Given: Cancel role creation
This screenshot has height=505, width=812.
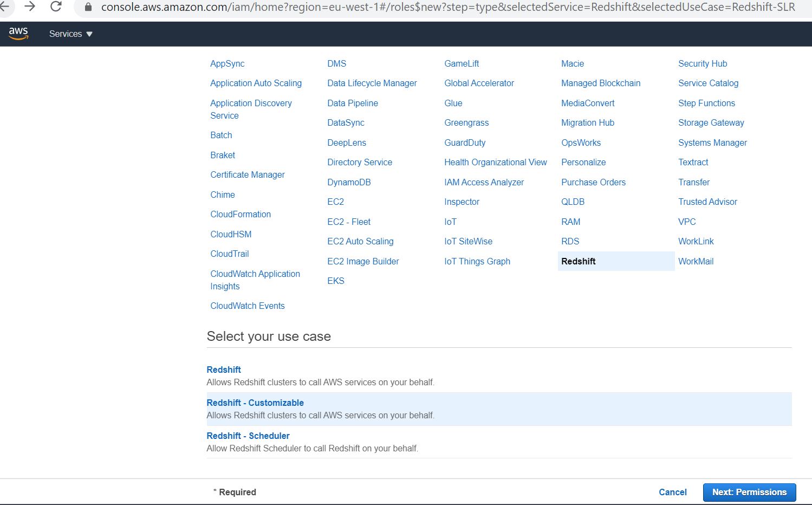Looking at the screenshot, I should click(672, 492).
